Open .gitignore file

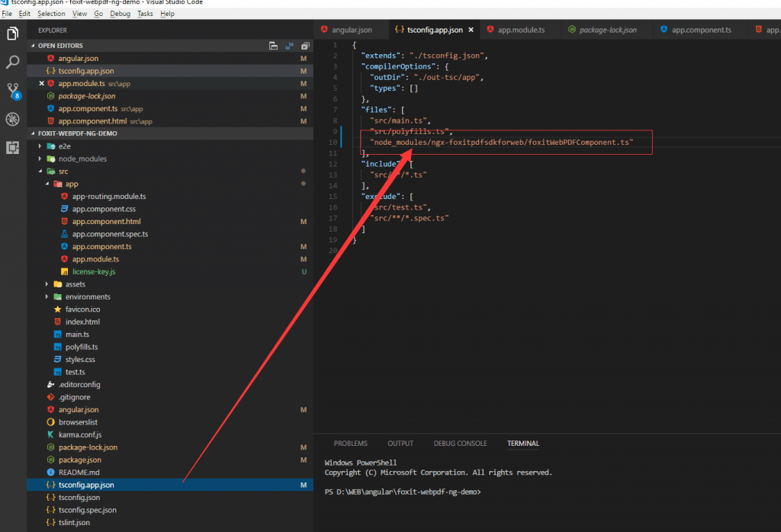tap(170, 397)
